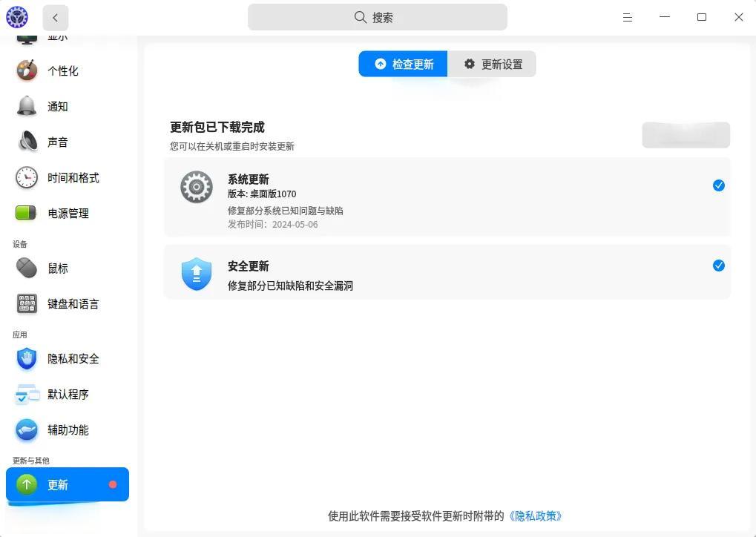
Task: Select the 检查更新 tab
Action: (x=404, y=65)
